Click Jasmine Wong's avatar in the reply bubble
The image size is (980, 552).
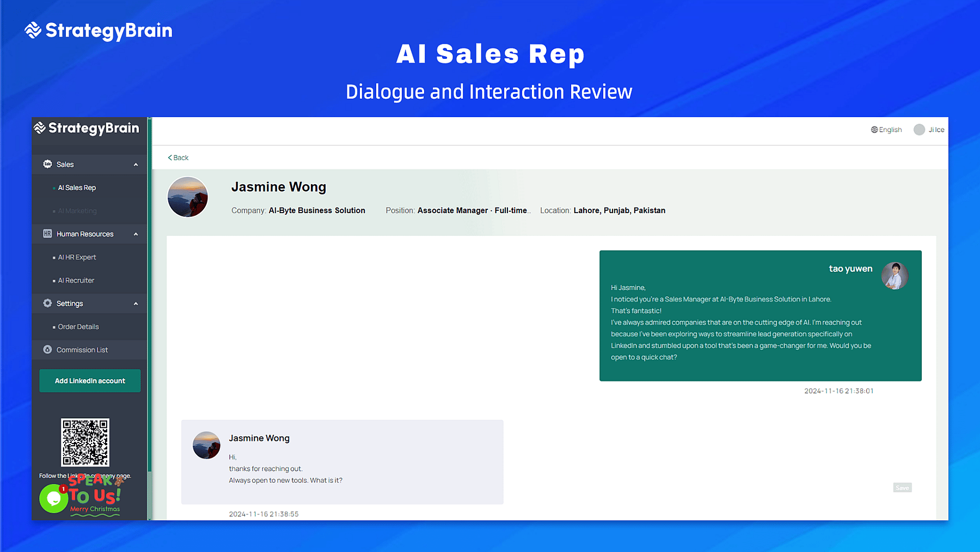pos(206,445)
